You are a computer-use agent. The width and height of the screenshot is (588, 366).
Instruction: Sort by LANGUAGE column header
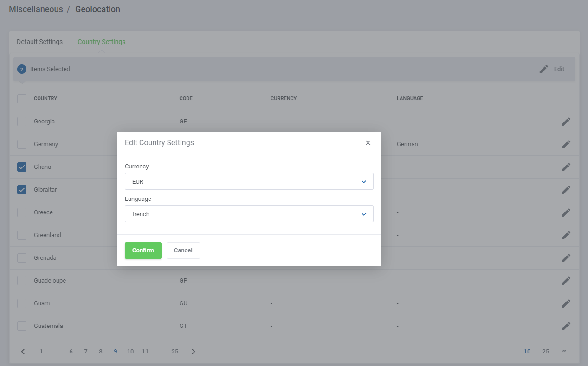coord(410,99)
